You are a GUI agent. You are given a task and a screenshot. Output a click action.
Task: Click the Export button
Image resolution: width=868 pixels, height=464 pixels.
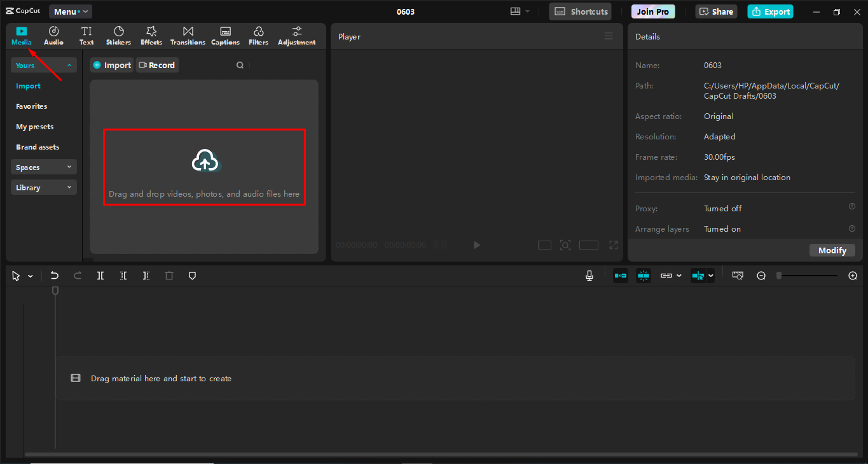pyautogui.click(x=770, y=11)
